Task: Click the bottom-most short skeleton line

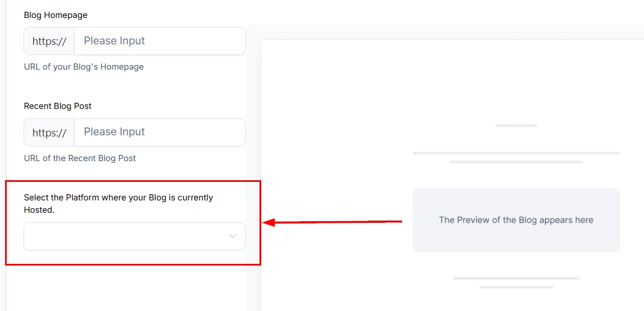Action: coord(516,287)
